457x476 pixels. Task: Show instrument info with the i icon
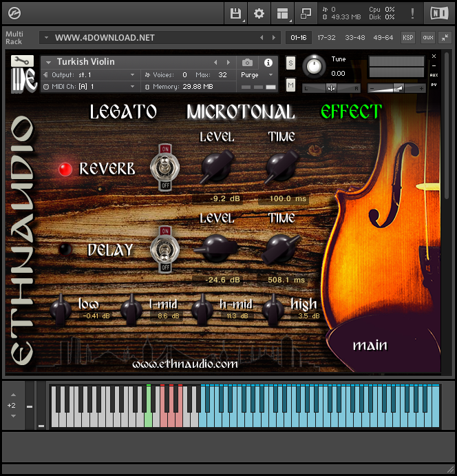point(268,63)
